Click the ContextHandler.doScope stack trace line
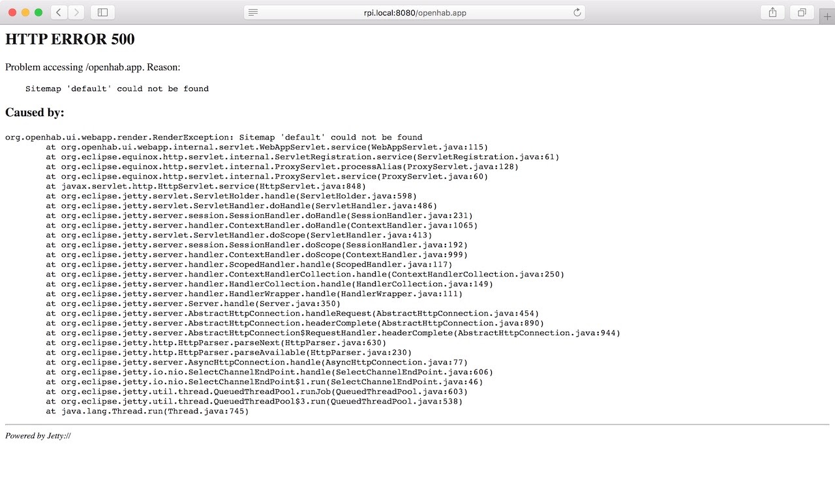This screenshot has height=504, width=835. 257,255
